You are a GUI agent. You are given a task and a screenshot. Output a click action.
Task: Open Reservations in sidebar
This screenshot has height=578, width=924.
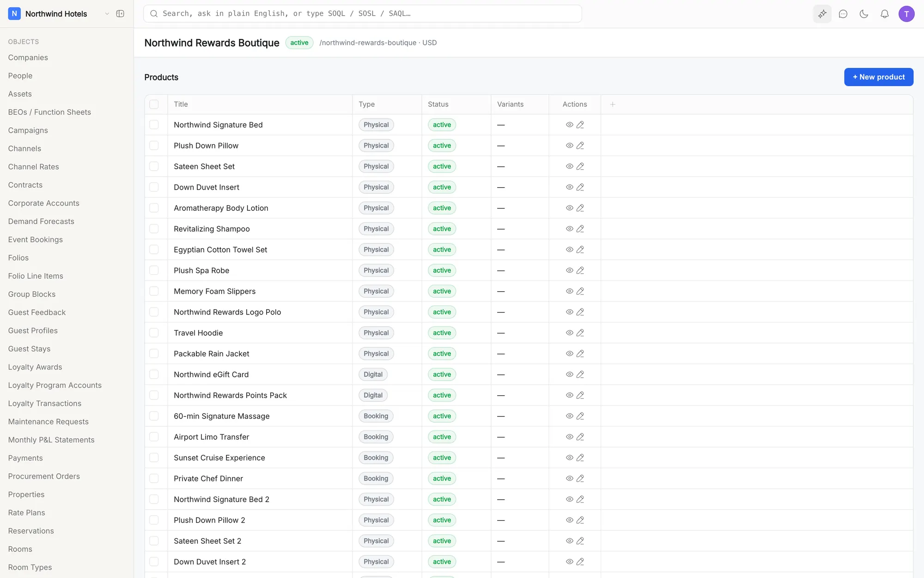point(31,531)
